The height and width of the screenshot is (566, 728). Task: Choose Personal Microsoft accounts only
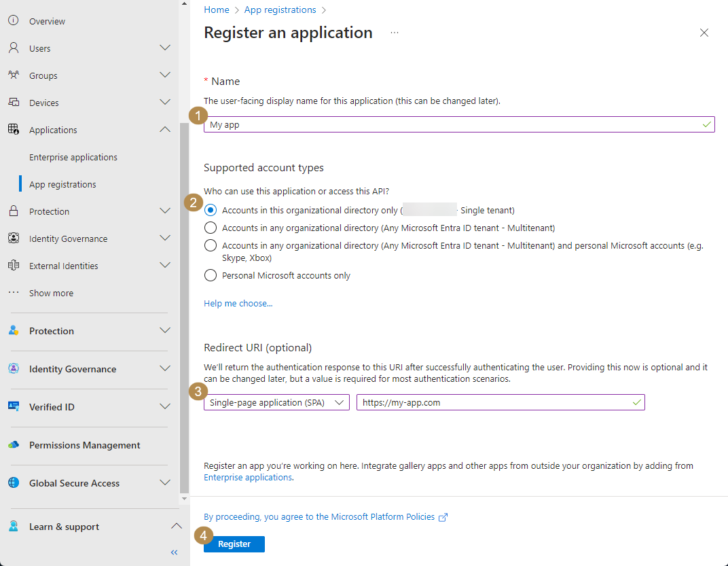click(211, 276)
